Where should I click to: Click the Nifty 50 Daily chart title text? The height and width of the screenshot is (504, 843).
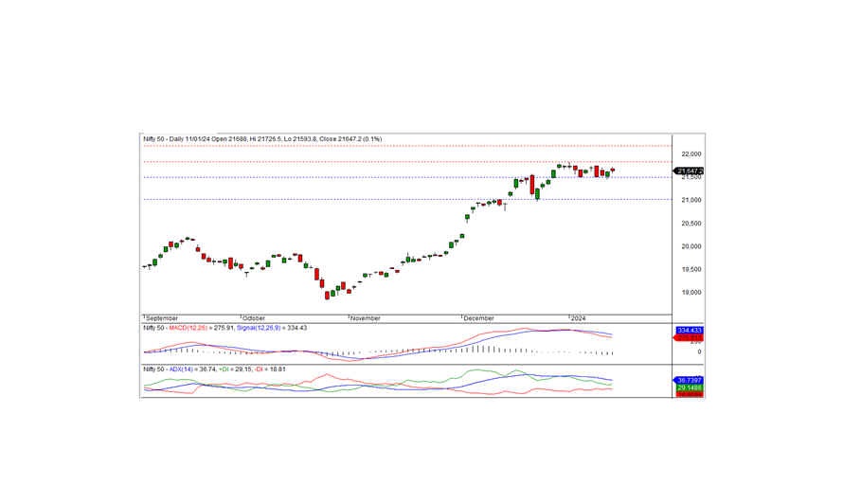[x=262, y=139]
